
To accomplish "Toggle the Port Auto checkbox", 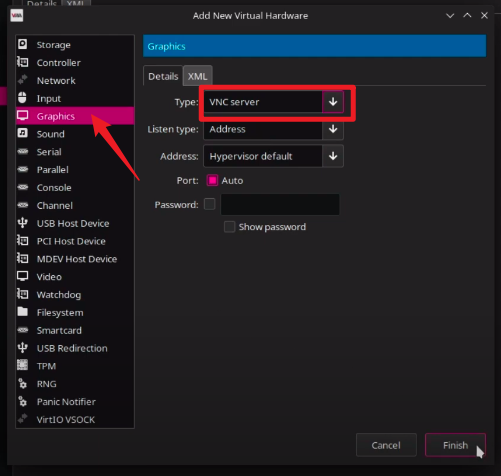I will (212, 180).
